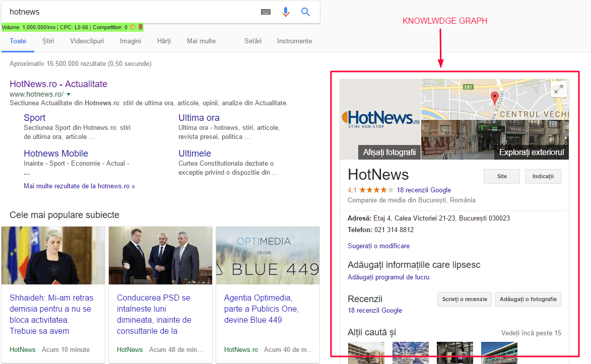Select the Toate tab

coord(18,41)
